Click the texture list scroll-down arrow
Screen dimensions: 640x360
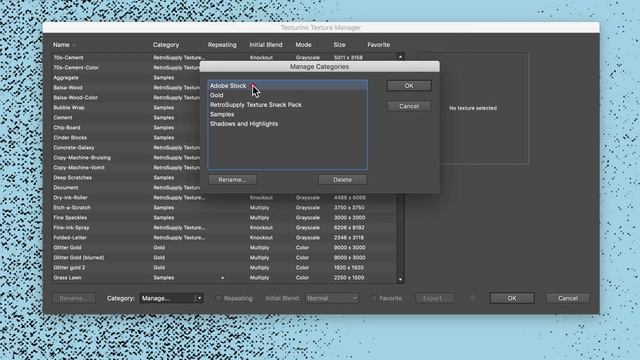click(x=400, y=279)
